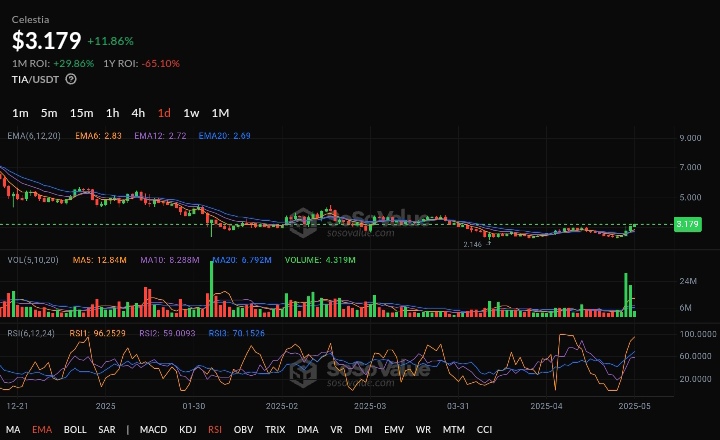Display the TRIX indicator
Image resolution: width=720 pixels, height=440 pixels.
(x=275, y=430)
